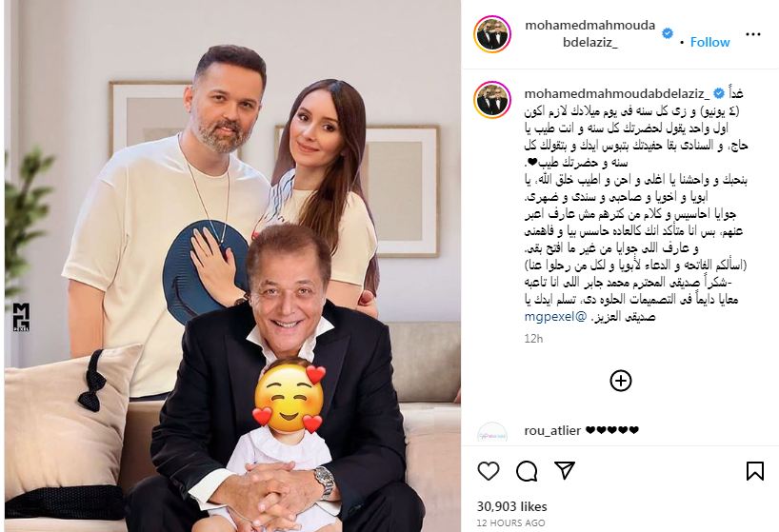Click the Follow link
The width and height of the screenshot is (779, 532).
pyautogui.click(x=709, y=42)
